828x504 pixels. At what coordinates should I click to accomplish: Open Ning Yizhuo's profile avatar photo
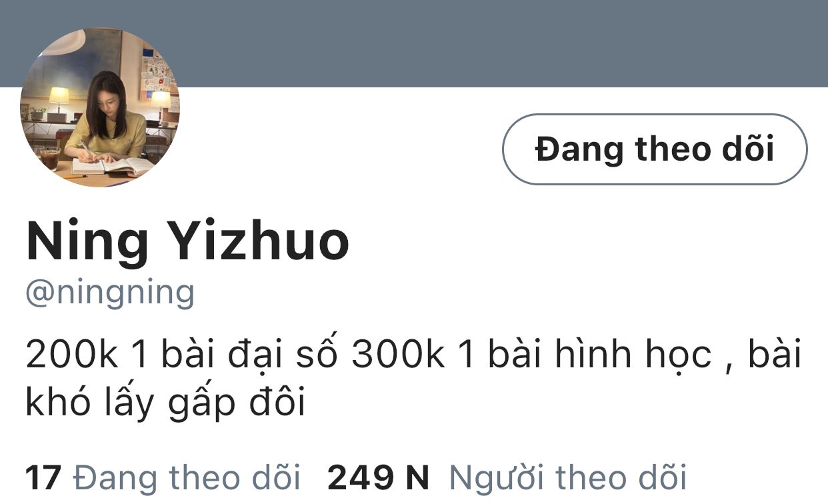point(100,107)
